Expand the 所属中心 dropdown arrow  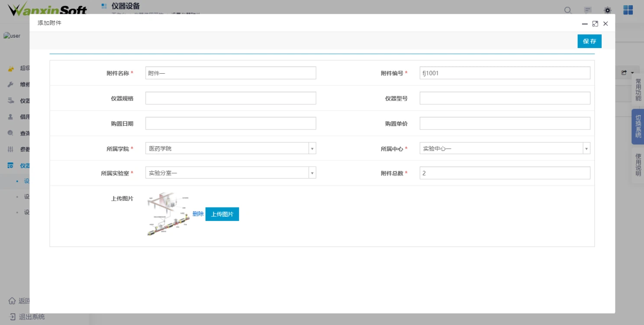coord(586,149)
